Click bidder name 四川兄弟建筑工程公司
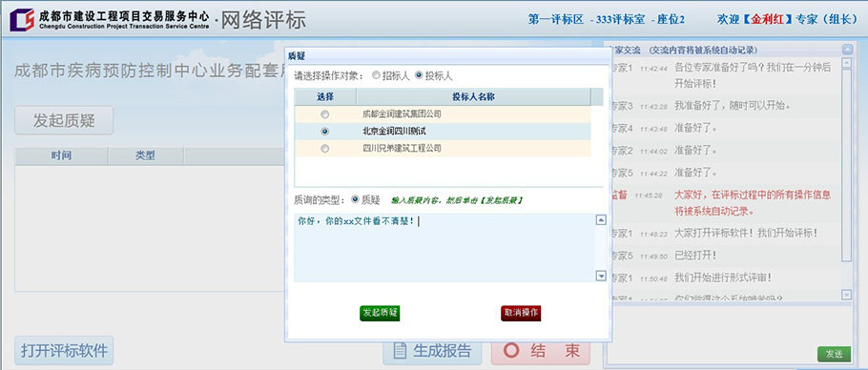 click(x=402, y=149)
